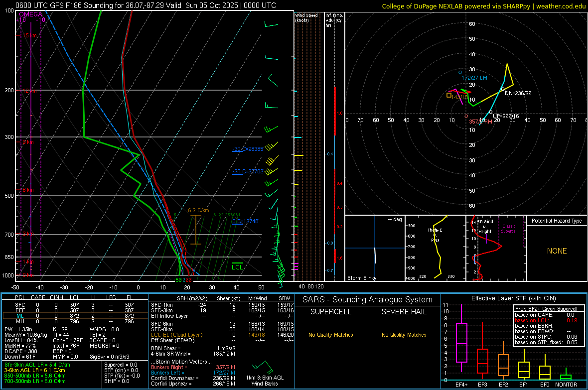Click the '700-500mb LR = 6.0 C/km' line
Viewport: 588px width, 390px height.
click(x=35, y=381)
